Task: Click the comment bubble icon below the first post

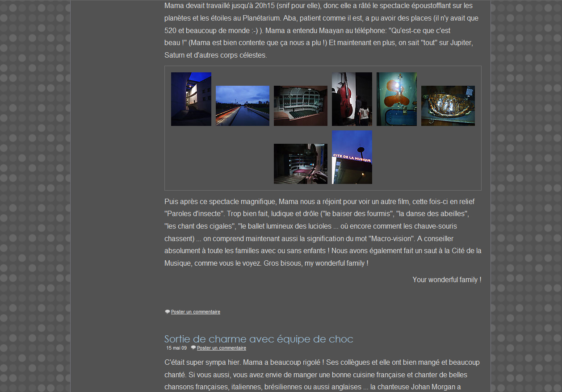Action: [168, 312]
